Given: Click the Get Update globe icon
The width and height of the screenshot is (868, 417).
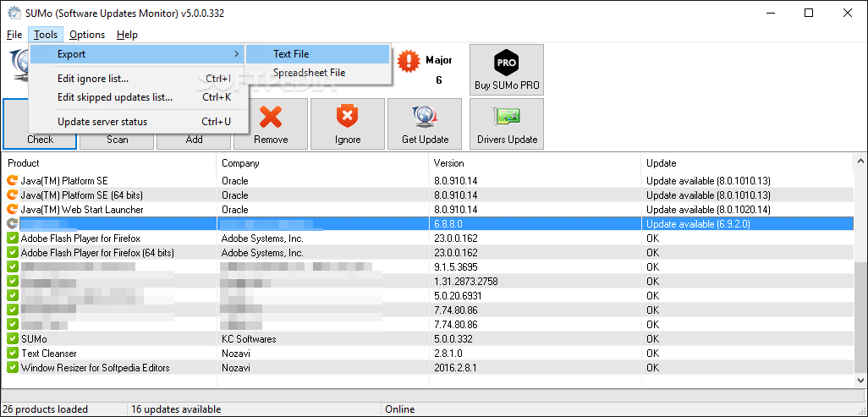Looking at the screenshot, I should 426,117.
